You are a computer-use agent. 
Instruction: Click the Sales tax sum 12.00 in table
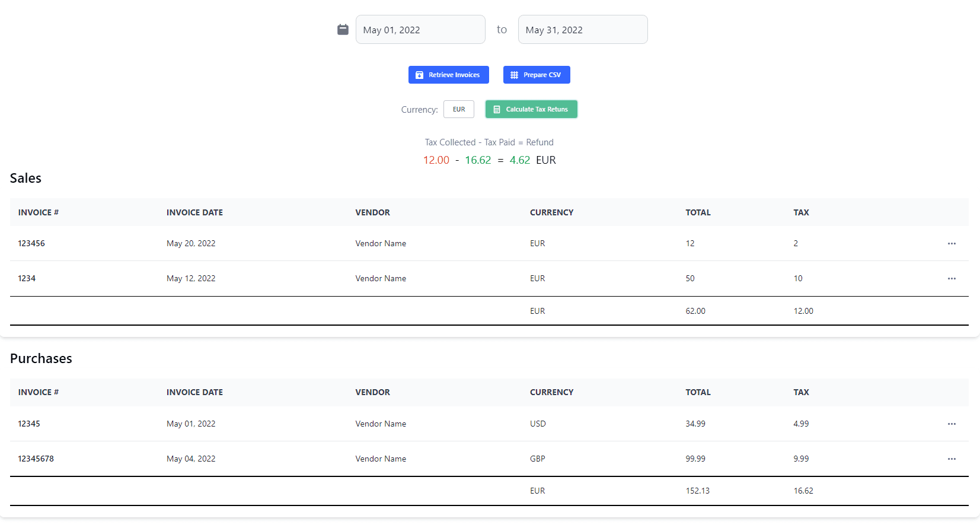click(803, 311)
